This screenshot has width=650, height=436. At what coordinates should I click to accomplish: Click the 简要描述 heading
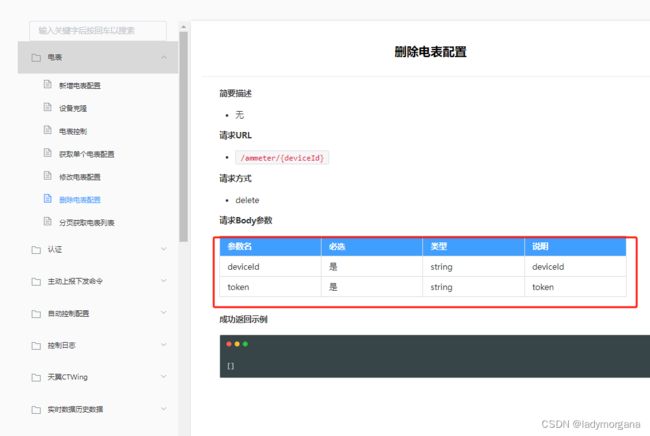[235, 93]
